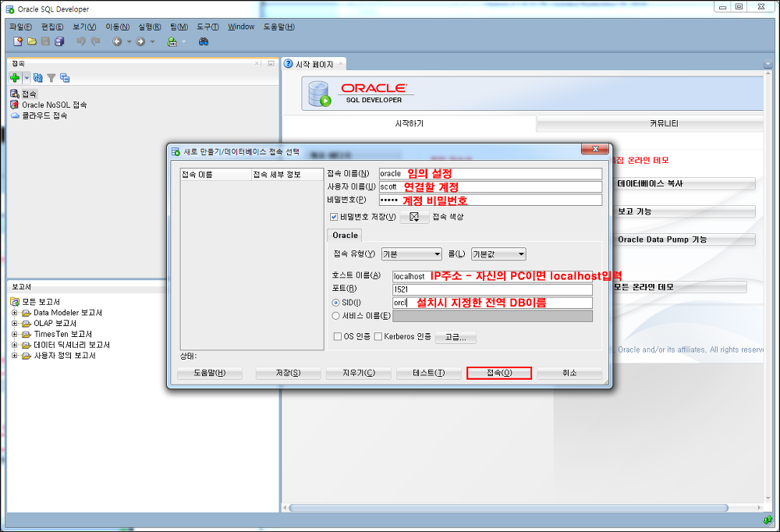Click the help icon on the 시작 페이지 tab
Screen dimensions: 780x532
point(288,64)
